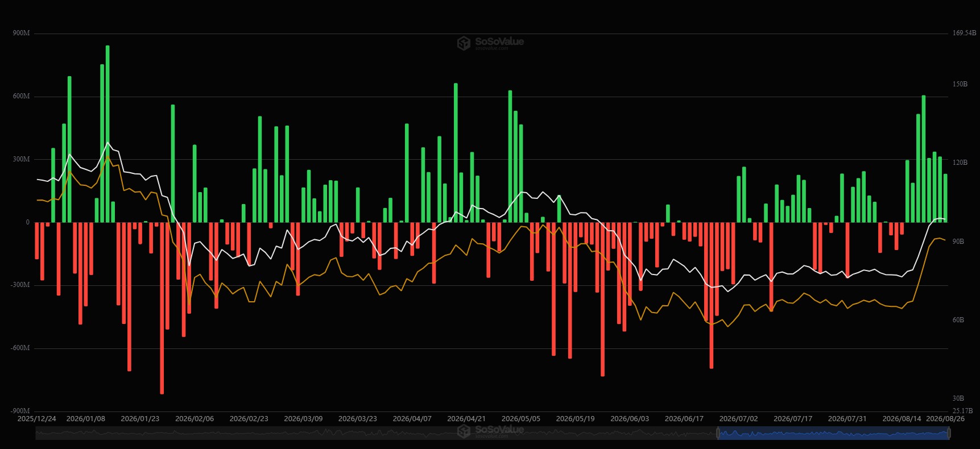Click the 2026/07/31 date label

pos(847,419)
